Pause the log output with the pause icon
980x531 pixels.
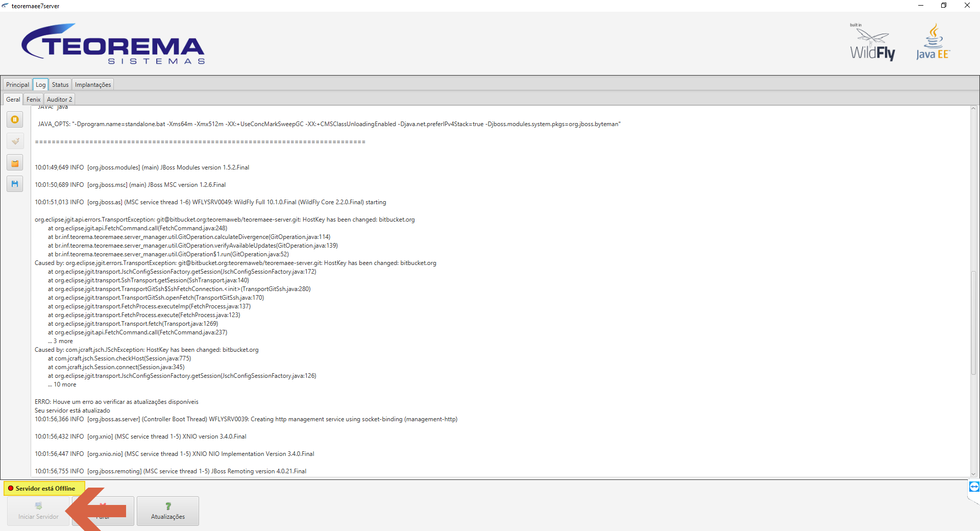(x=15, y=119)
